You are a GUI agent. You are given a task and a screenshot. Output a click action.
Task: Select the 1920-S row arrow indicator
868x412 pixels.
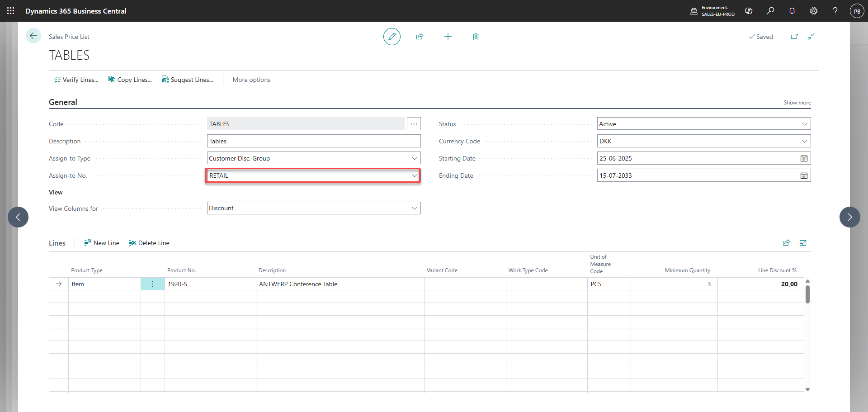coord(59,284)
